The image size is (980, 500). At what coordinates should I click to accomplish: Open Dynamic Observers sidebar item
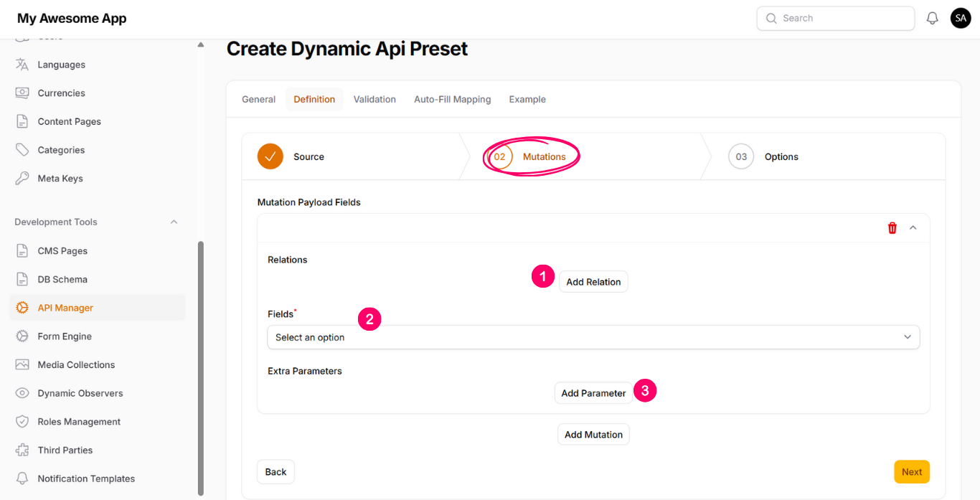(80, 393)
